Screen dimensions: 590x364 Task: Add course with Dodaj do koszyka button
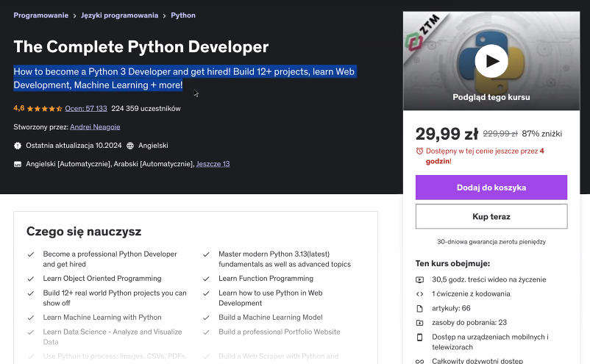click(x=491, y=188)
